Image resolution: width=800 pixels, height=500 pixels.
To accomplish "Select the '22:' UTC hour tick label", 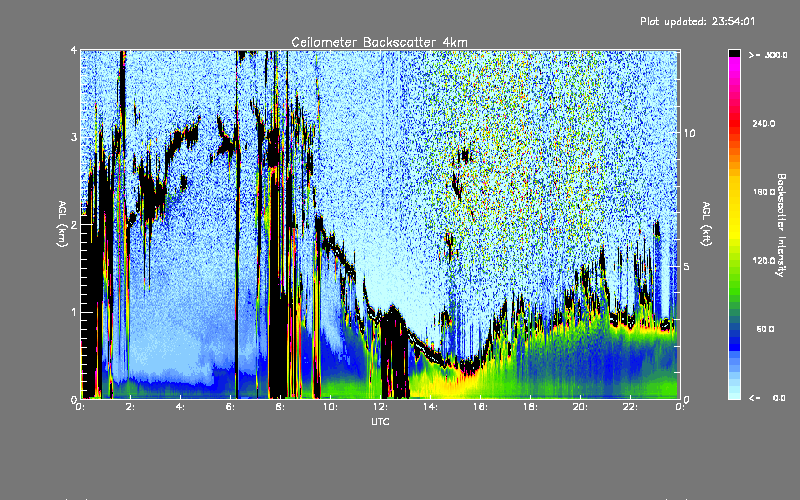I will pyautogui.click(x=630, y=407).
